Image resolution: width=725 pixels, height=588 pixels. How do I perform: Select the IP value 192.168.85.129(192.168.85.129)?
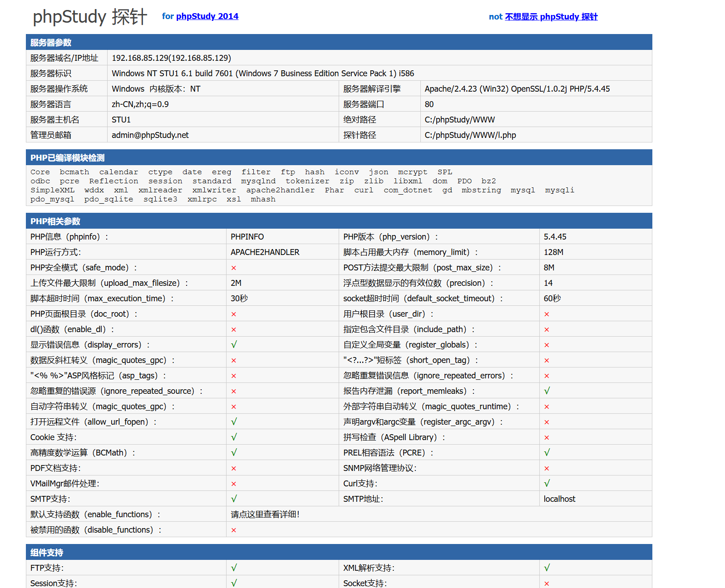click(x=171, y=58)
